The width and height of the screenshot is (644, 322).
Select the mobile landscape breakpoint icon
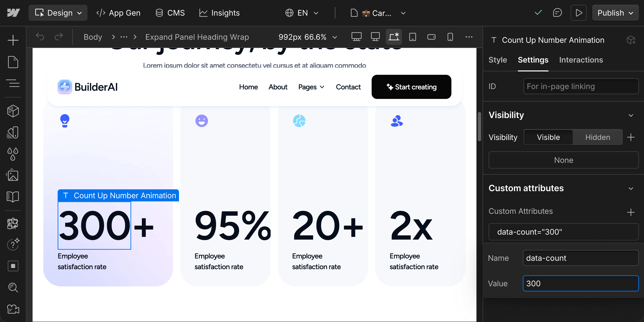point(431,37)
